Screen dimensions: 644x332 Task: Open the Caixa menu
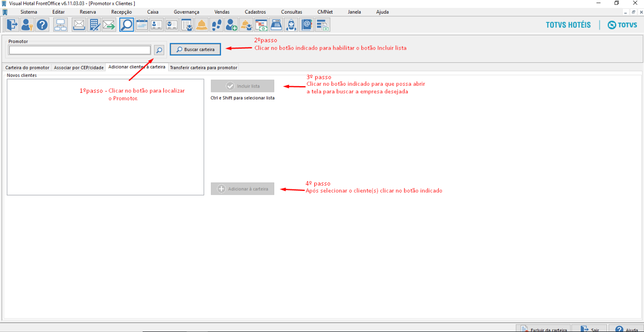pos(153,12)
